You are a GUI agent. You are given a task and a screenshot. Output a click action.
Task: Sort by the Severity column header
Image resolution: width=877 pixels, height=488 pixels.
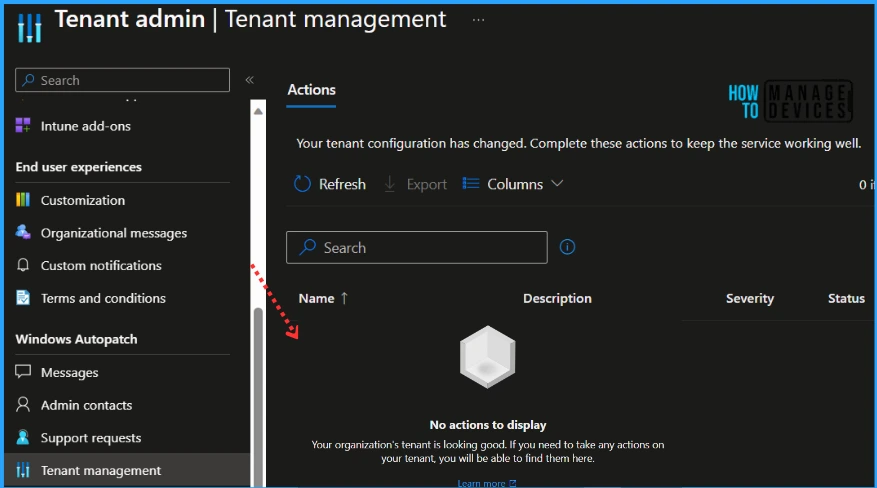click(x=749, y=299)
